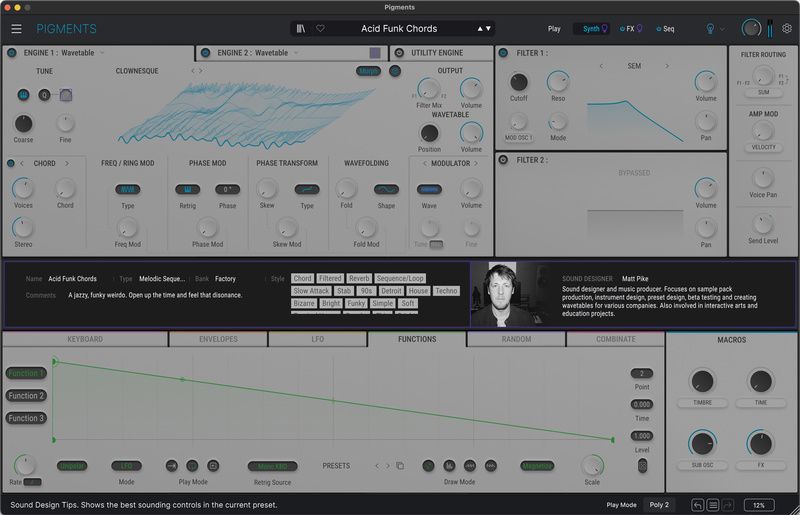Open the Unipolar dropdown in Functions

click(72, 465)
